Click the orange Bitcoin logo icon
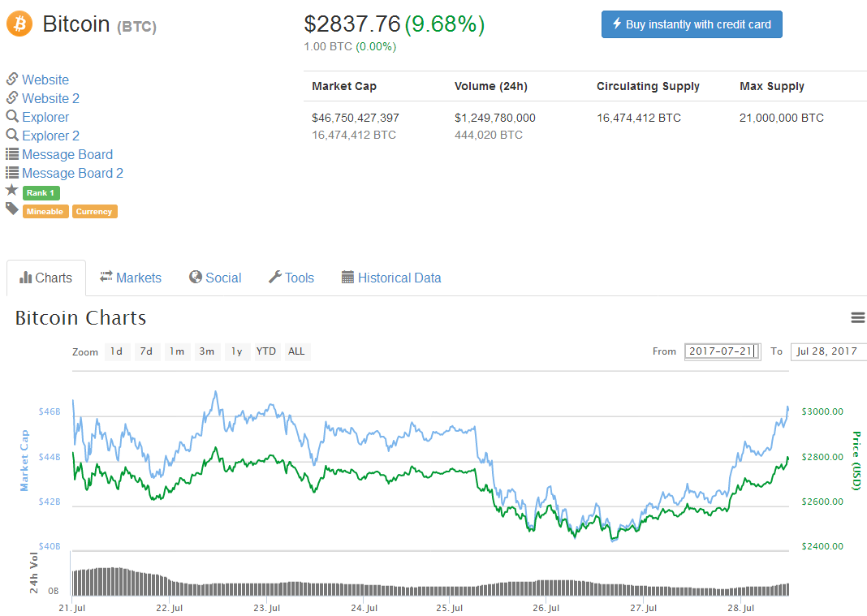 (x=19, y=24)
